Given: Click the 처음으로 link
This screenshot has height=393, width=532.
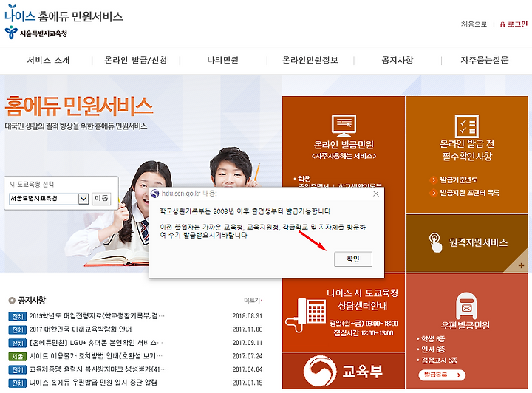Looking at the screenshot, I should tap(474, 24).
